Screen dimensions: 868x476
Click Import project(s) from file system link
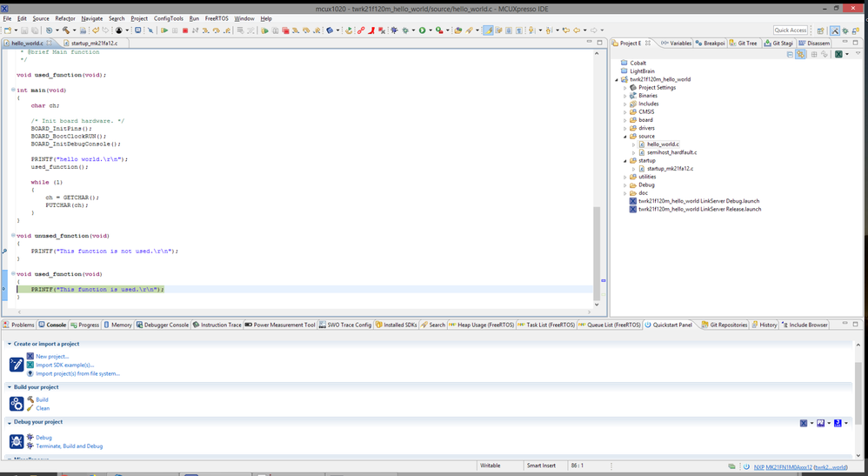coord(77,373)
